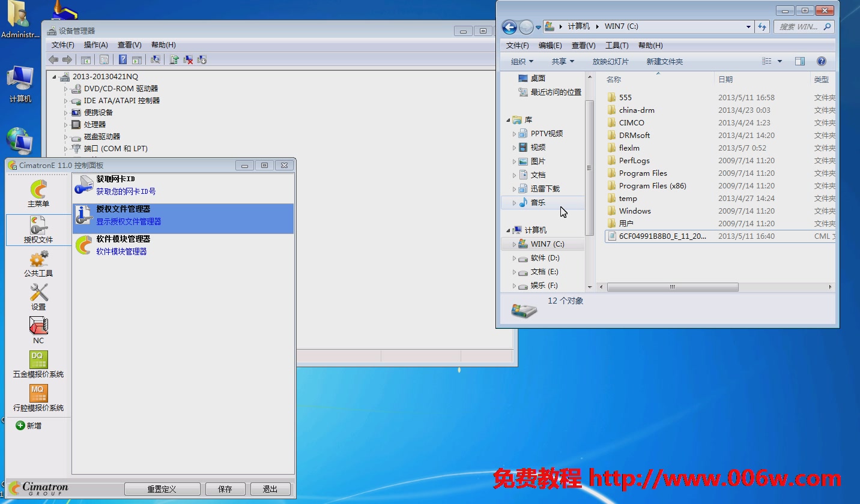Image resolution: width=860 pixels, height=504 pixels.
Task: Click Forward arrow in Device Manager toolbar
Action: [67, 59]
